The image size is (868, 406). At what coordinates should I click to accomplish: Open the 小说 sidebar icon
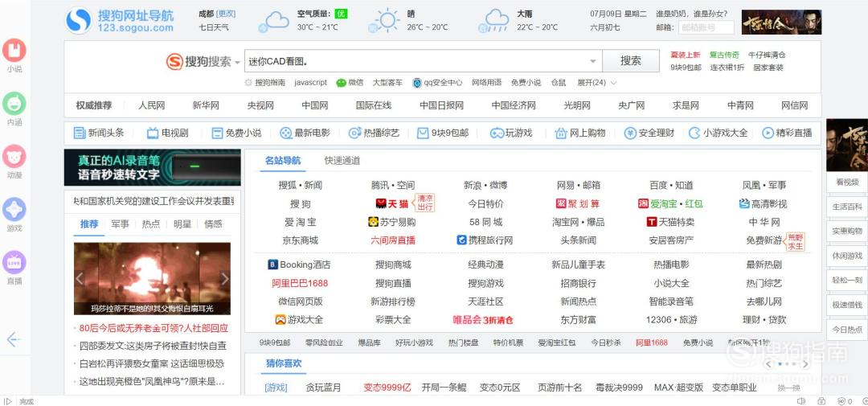coord(14,51)
